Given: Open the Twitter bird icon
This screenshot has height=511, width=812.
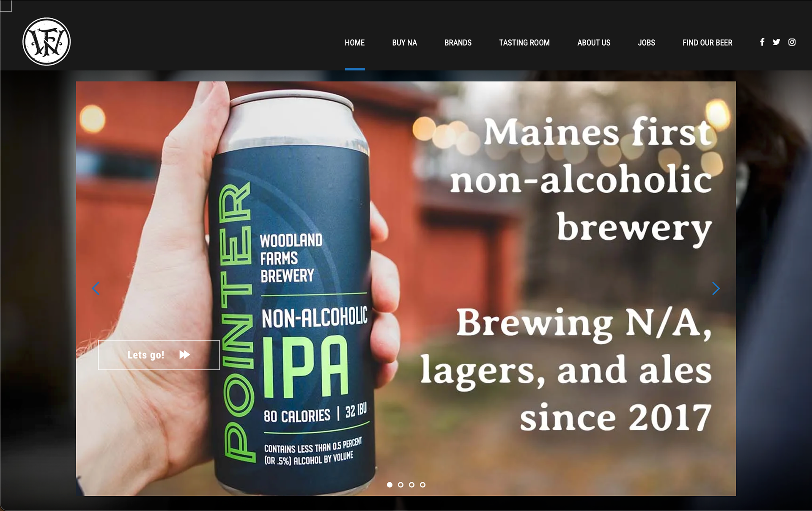Looking at the screenshot, I should (x=776, y=42).
